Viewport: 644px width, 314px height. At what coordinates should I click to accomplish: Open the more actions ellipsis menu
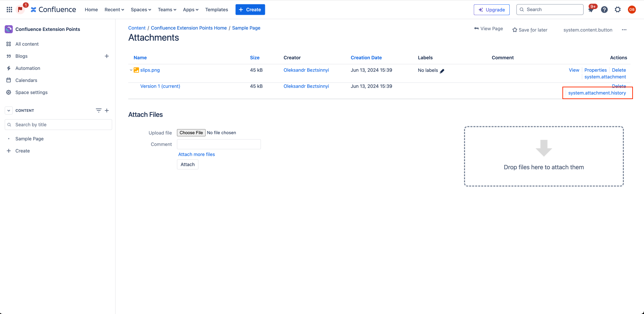(624, 30)
